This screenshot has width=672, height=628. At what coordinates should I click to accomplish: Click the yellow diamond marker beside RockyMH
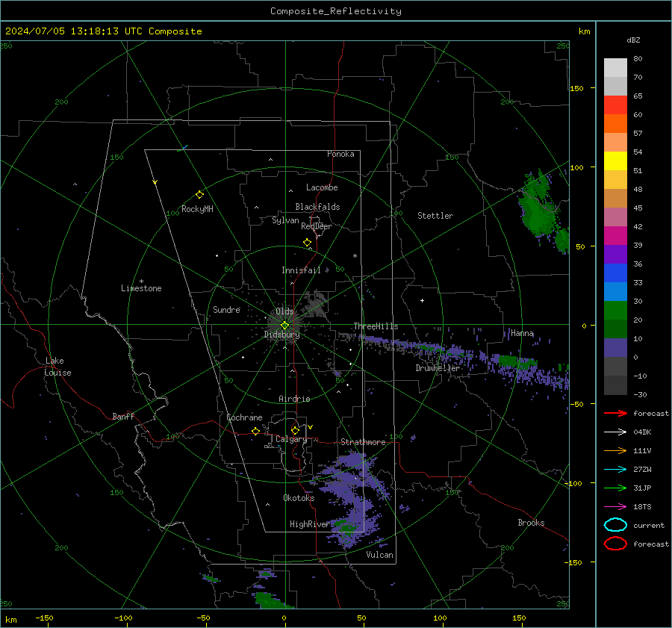click(199, 195)
